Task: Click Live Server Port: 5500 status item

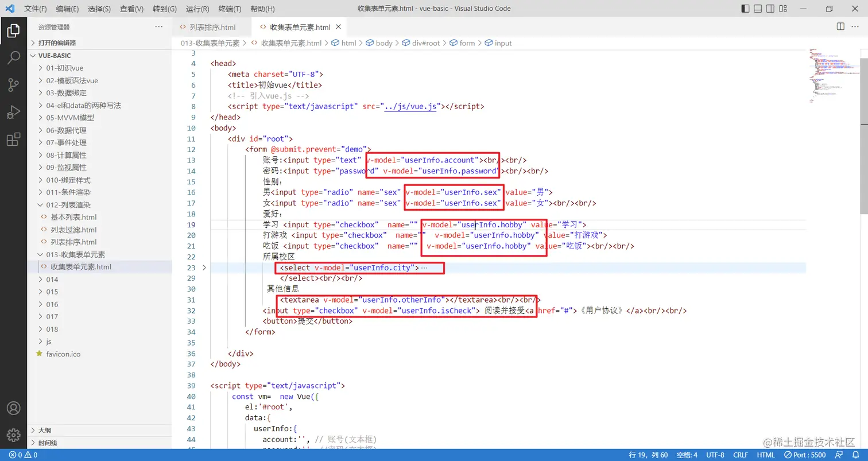Action: tap(805, 455)
